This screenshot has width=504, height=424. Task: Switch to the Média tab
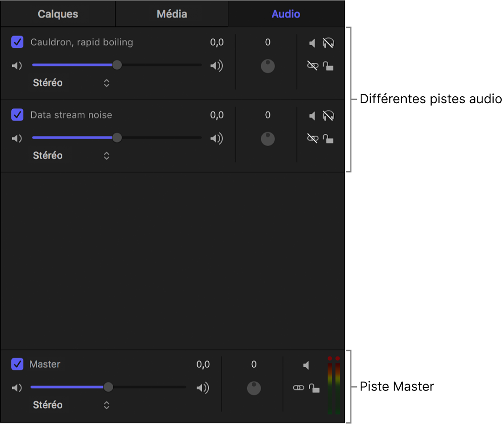click(x=172, y=14)
